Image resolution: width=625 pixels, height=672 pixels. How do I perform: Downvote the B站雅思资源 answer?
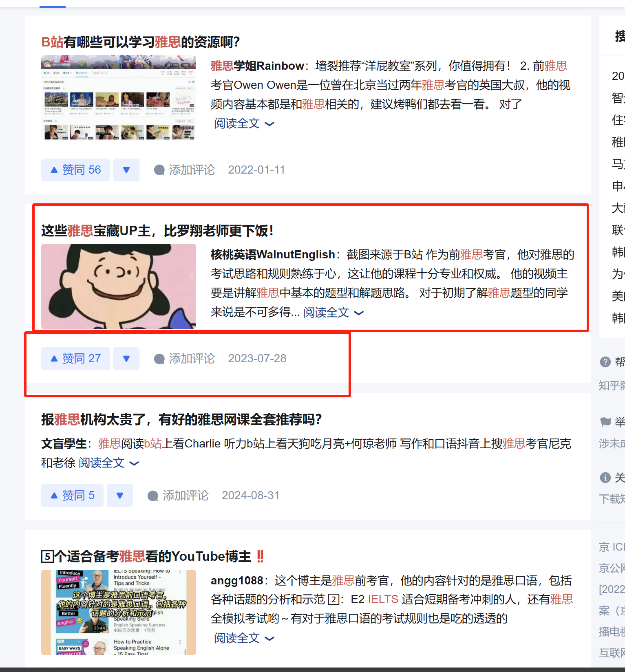(126, 170)
